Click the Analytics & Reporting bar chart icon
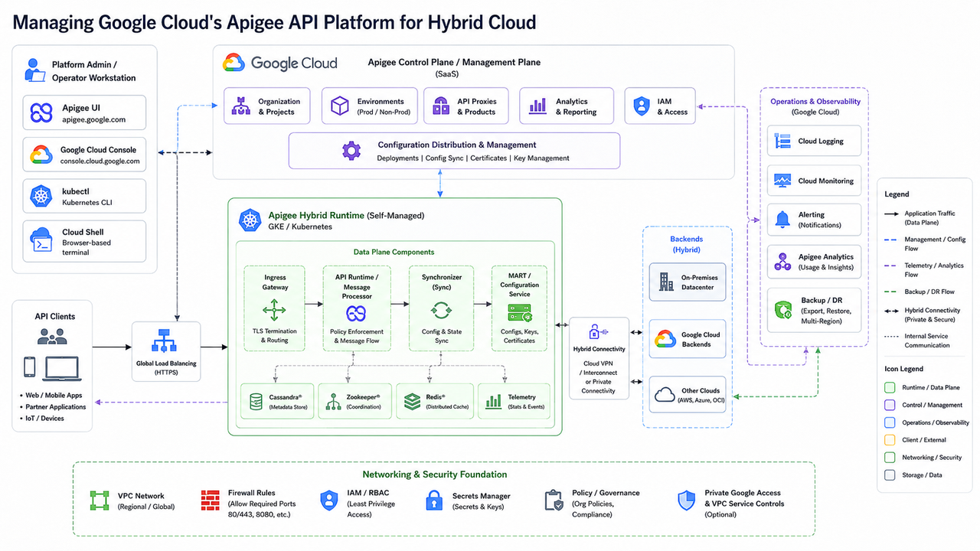Image resolution: width=980 pixels, height=551 pixels. (539, 106)
